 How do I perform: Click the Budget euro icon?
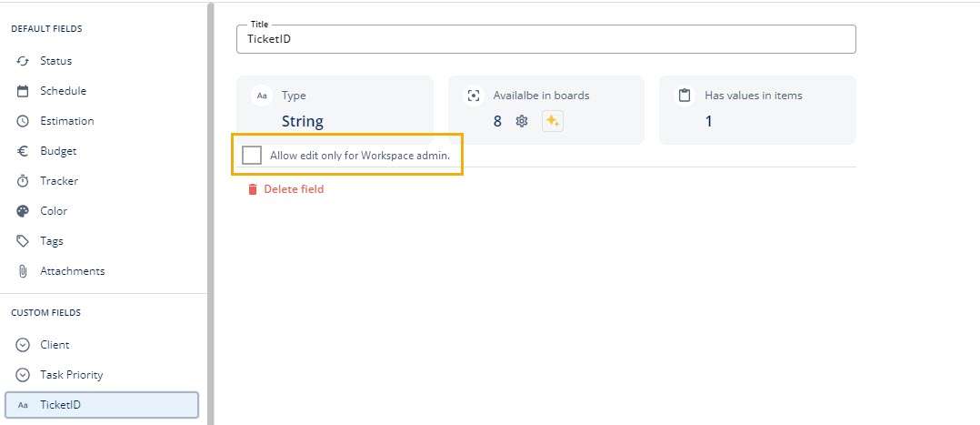(23, 151)
